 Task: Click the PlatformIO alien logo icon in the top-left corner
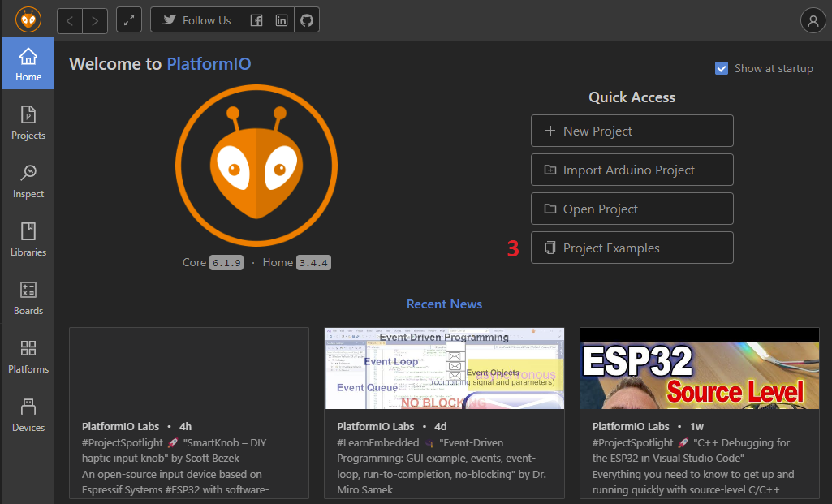click(28, 19)
